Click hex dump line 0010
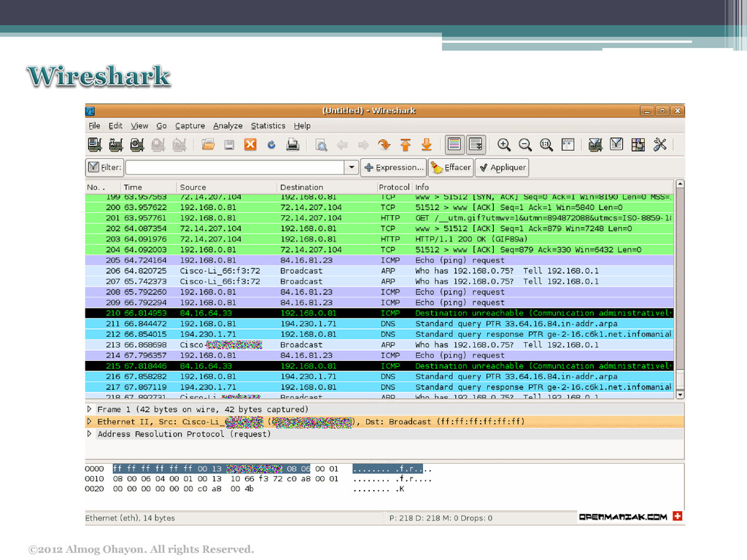 [x=258, y=479]
